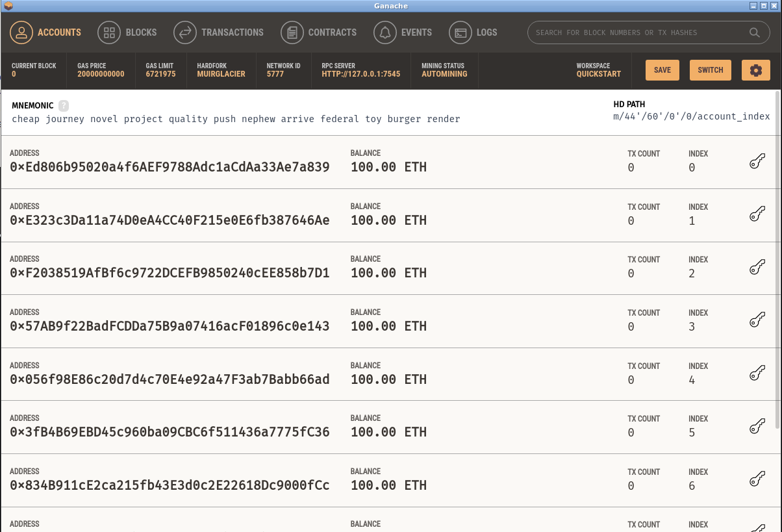
Task: Click the accounts list vertical scrollbar
Action: (x=778, y=260)
